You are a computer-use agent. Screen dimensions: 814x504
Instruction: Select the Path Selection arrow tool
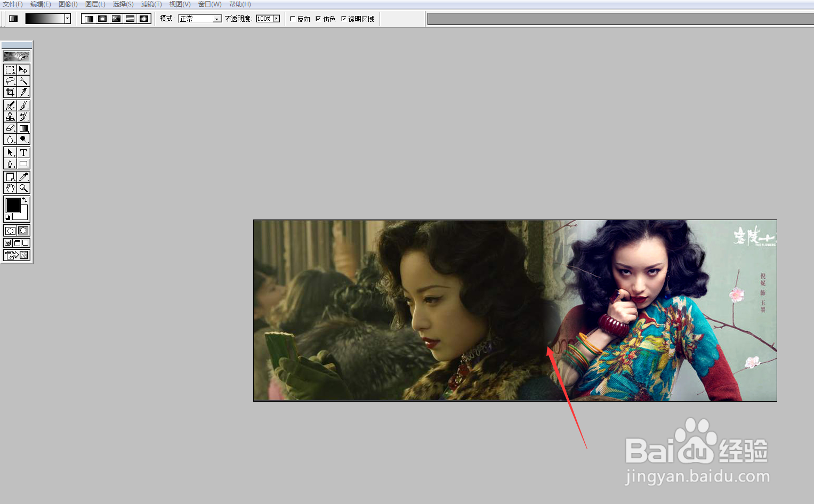(x=10, y=152)
